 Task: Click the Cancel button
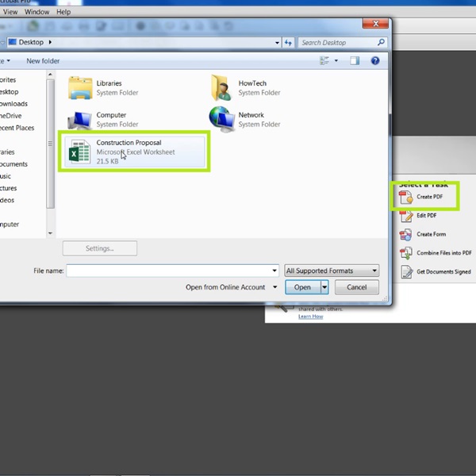357,287
